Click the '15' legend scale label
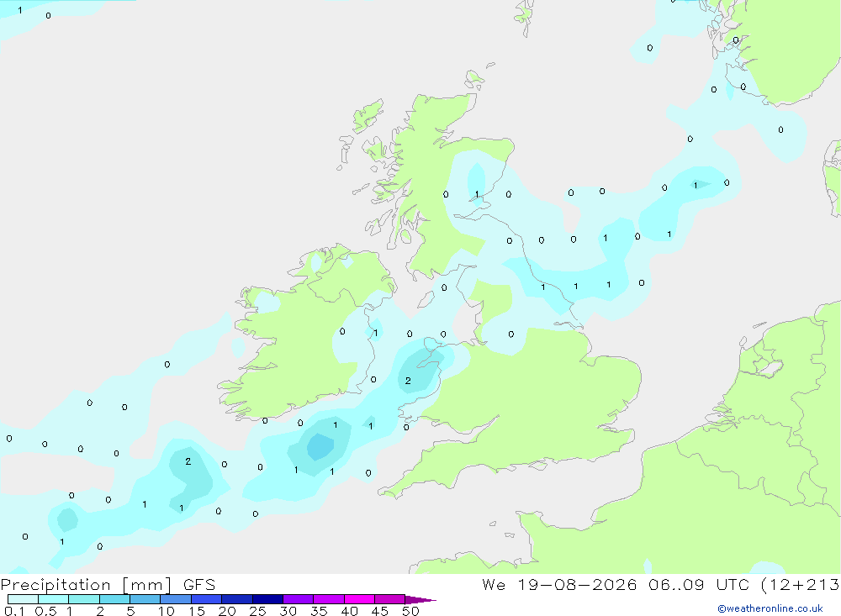 197,611
